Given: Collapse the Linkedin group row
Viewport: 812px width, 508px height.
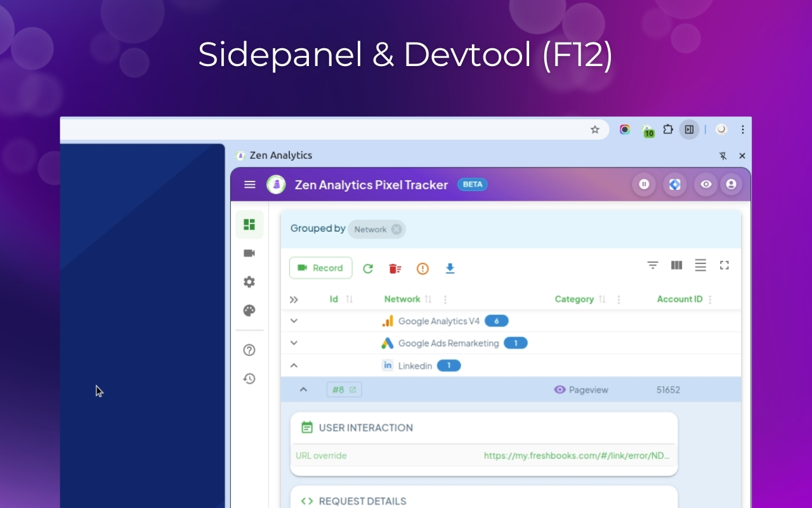Looking at the screenshot, I should point(293,365).
